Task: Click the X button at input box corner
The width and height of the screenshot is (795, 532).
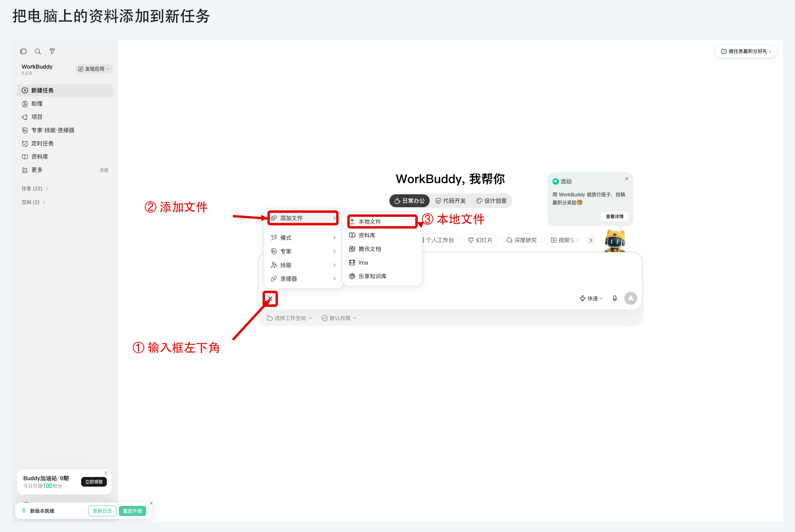Action: point(270,298)
